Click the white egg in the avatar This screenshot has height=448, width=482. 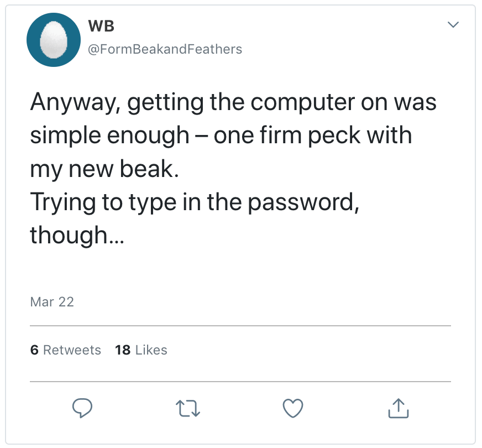pyautogui.click(x=54, y=39)
